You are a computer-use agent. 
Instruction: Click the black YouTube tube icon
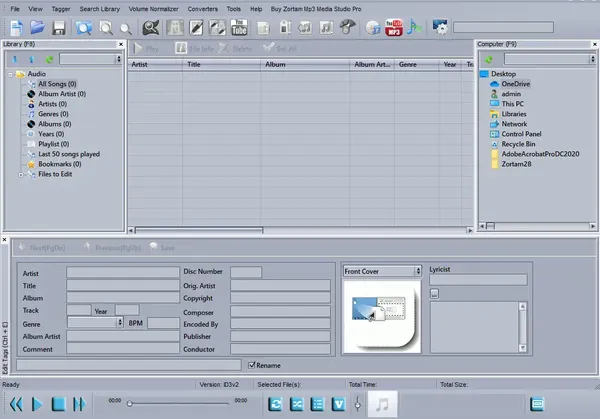click(x=239, y=28)
